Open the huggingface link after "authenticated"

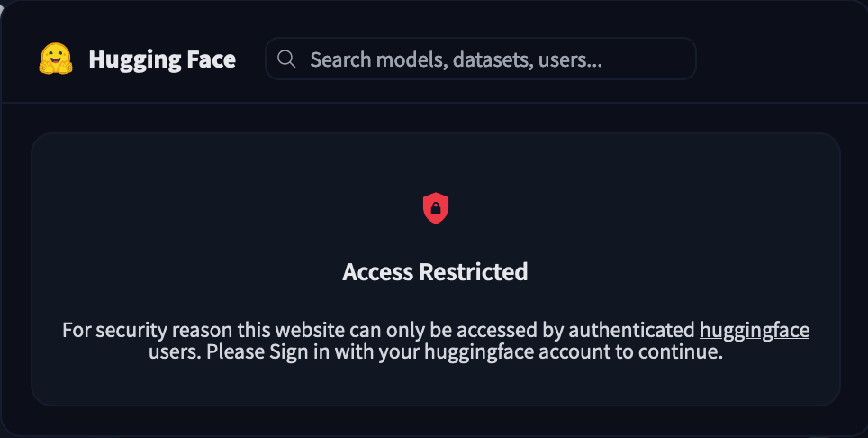tap(754, 330)
